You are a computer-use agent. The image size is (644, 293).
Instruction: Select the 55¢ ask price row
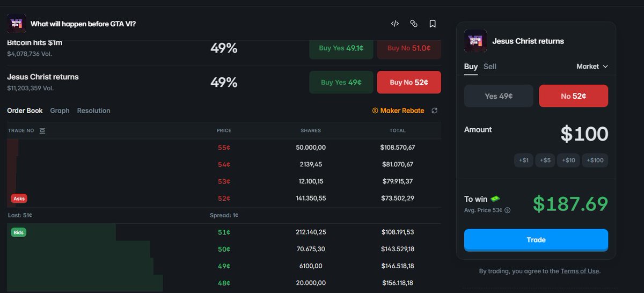tap(224, 147)
